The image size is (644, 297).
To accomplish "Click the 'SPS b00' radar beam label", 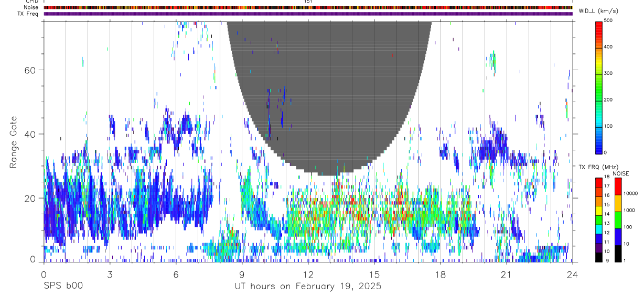I will (x=63, y=287).
